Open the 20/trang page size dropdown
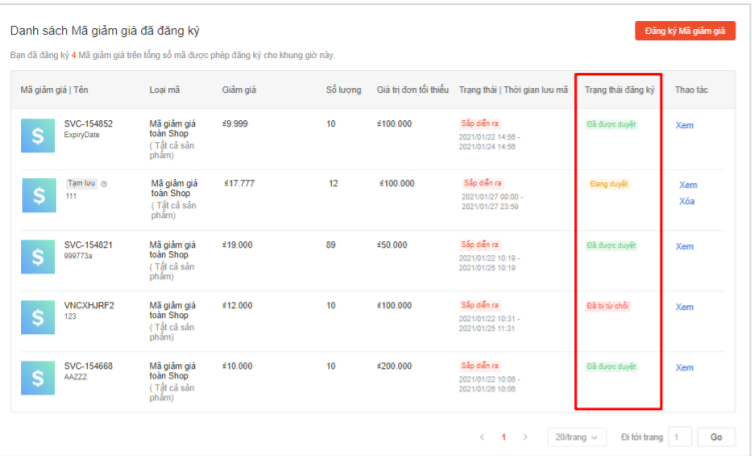 pyautogui.click(x=577, y=437)
